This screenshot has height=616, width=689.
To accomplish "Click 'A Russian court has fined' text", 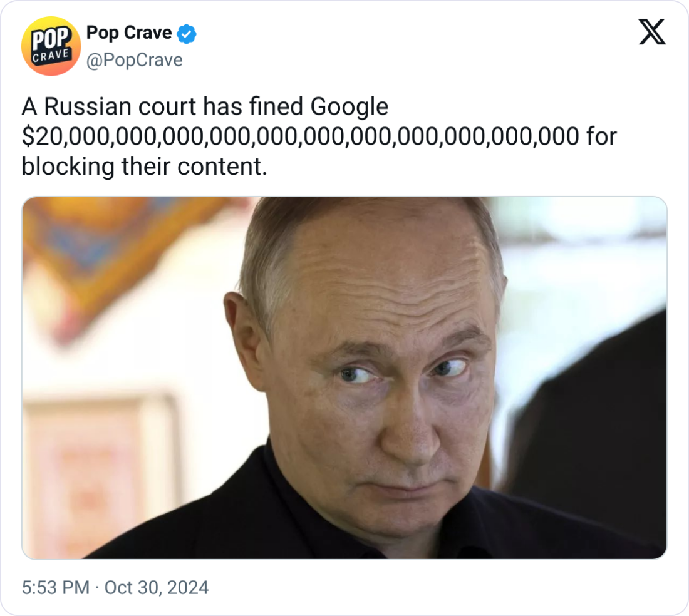I will tap(162, 106).
